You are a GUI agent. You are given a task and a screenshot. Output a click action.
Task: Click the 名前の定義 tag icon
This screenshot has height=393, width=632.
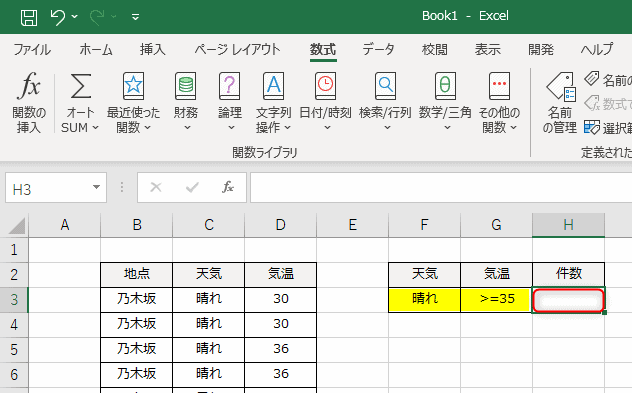point(591,79)
